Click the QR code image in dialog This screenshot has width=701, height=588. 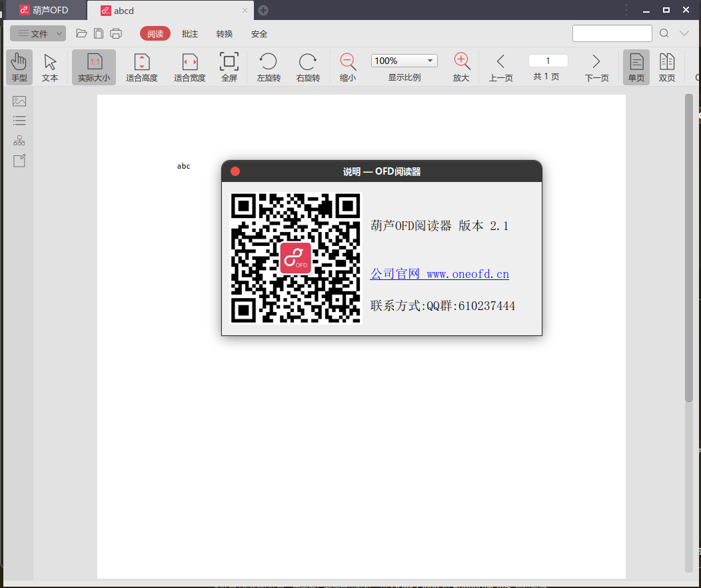[295, 258]
